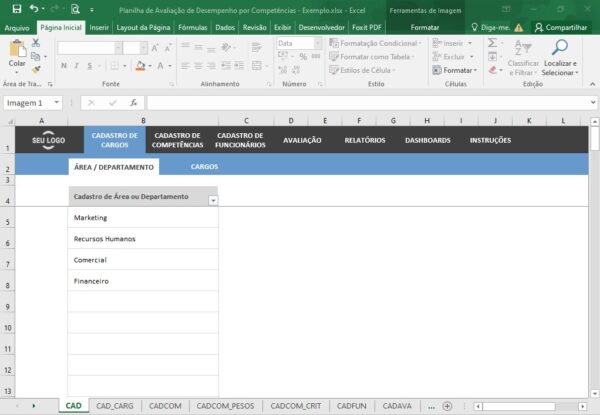Open Formatar cells menu
Viewport: 600px width, 415px height.
(454, 70)
